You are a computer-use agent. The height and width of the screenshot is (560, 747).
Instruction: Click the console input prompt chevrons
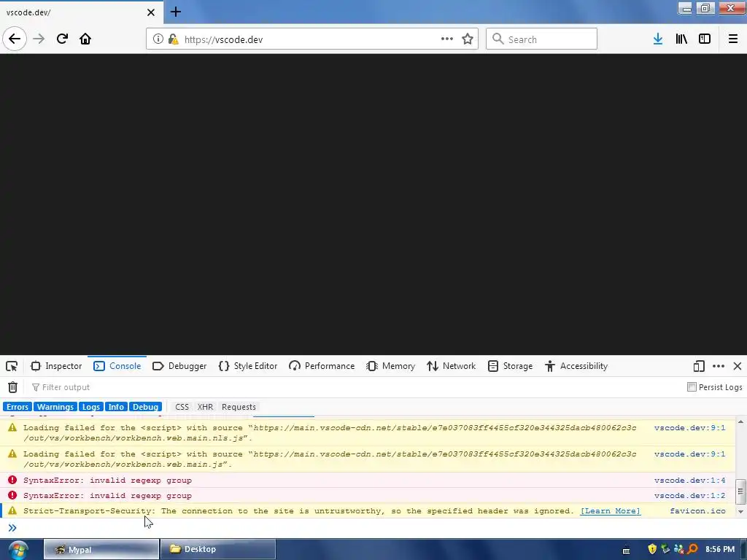click(x=12, y=528)
